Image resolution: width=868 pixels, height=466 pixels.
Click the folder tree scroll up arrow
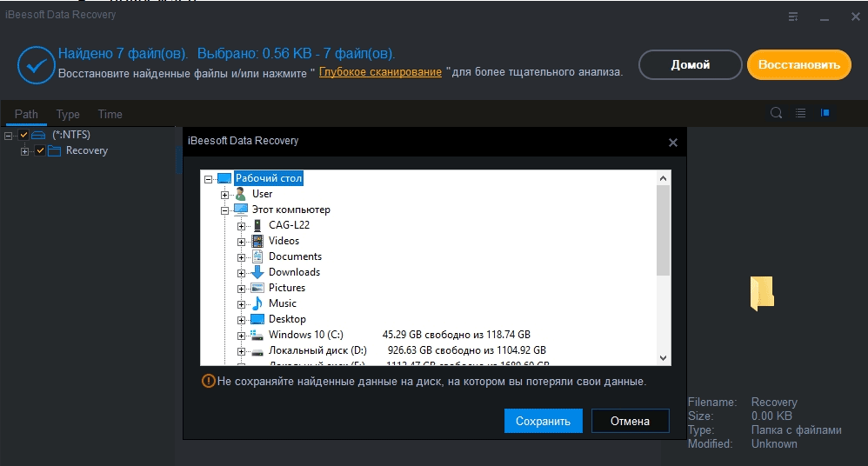[x=664, y=178]
